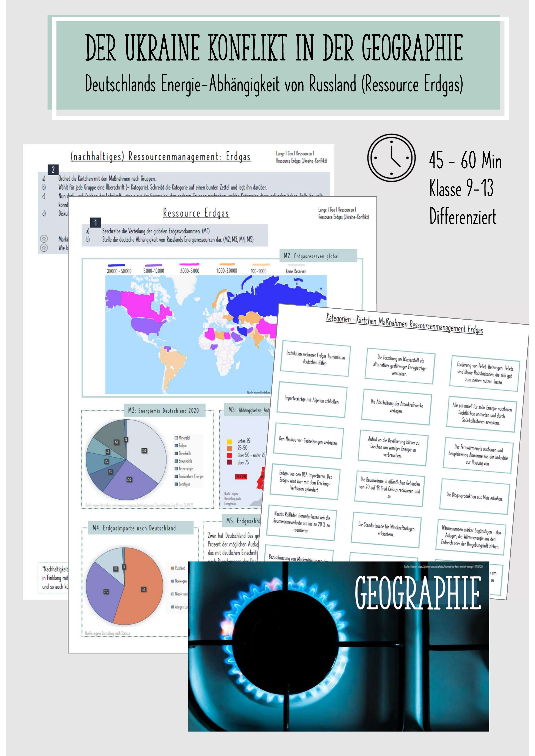
Task: Click the dark red 'über 75' legend swatch
Action: pyautogui.click(x=230, y=462)
